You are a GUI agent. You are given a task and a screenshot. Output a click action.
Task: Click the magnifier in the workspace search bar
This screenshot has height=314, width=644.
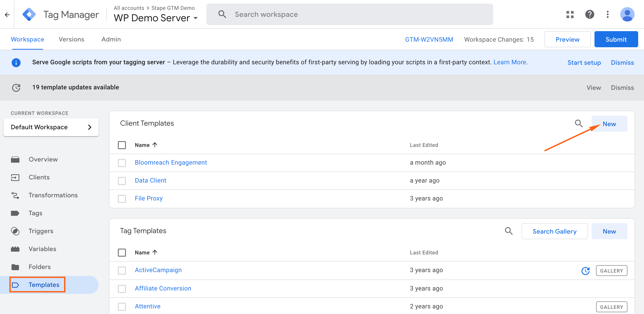point(222,14)
